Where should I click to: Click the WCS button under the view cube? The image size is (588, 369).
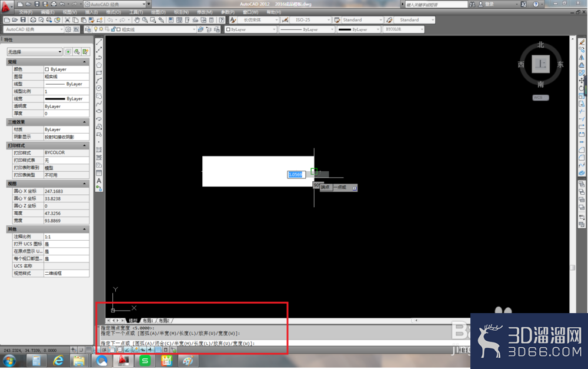540,98
